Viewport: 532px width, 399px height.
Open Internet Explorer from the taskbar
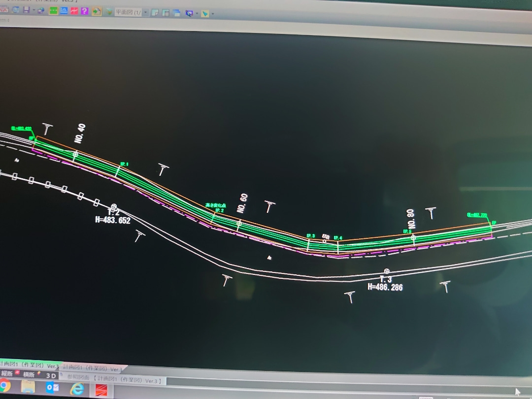point(77,389)
